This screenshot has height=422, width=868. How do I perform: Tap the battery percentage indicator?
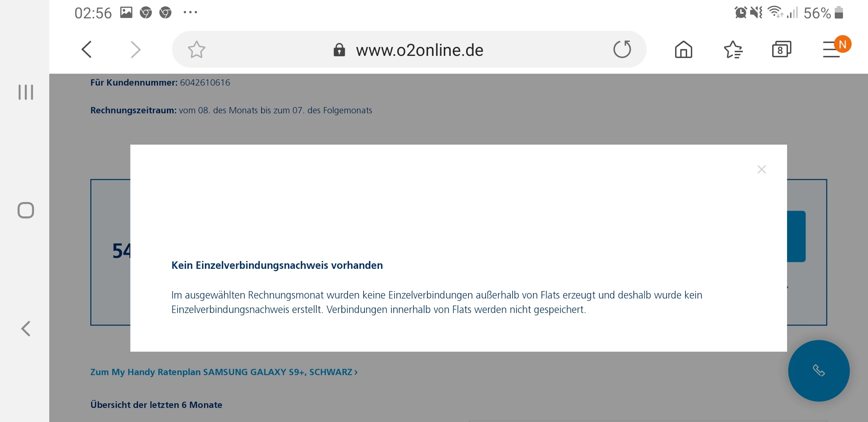coord(817,13)
